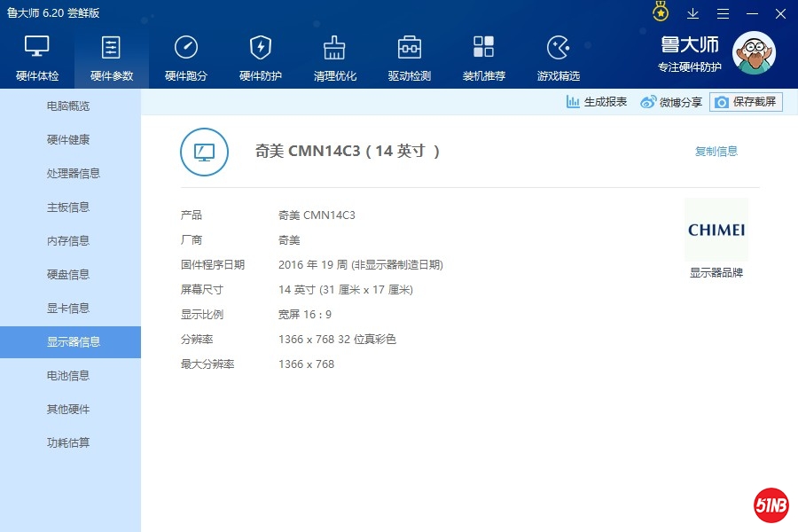Open the 游戏精选 games icon
798x532 pixels.
coord(558,48)
